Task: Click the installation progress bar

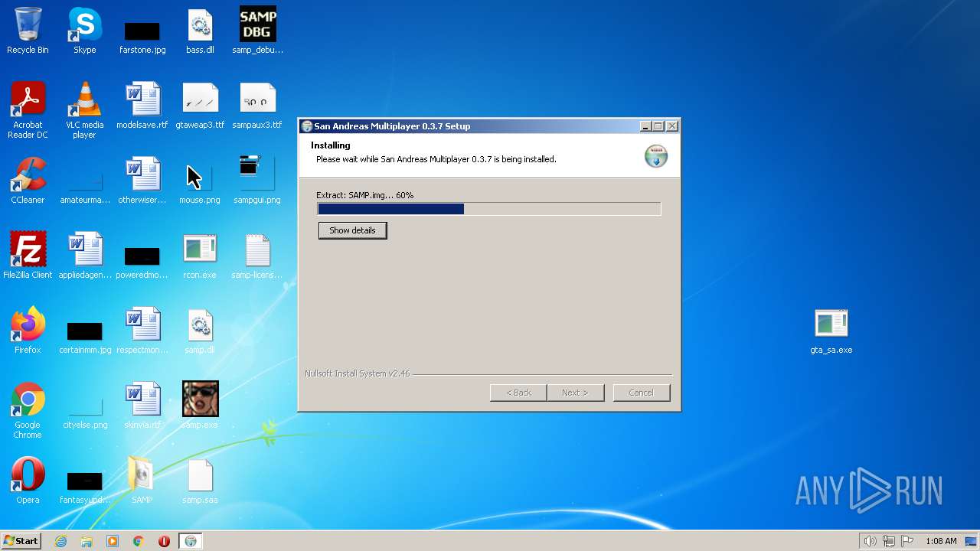Action: pyautogui.click(x=489, y=209)
